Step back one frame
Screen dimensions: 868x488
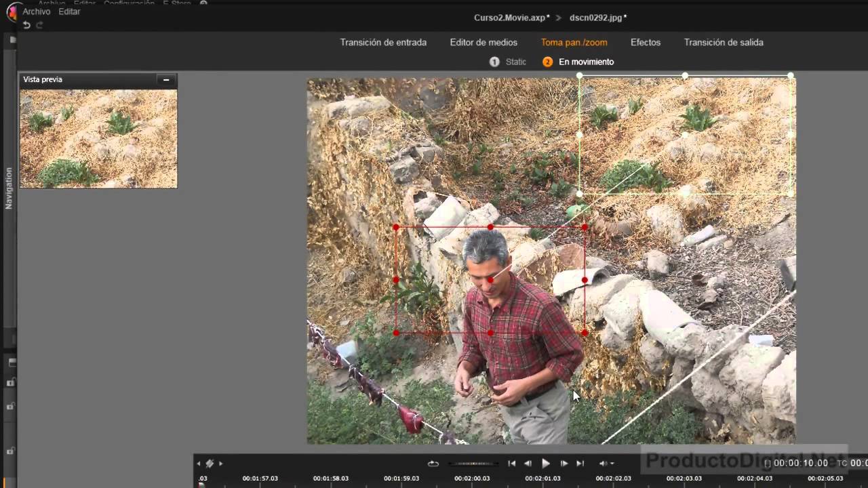coord(528,464)
